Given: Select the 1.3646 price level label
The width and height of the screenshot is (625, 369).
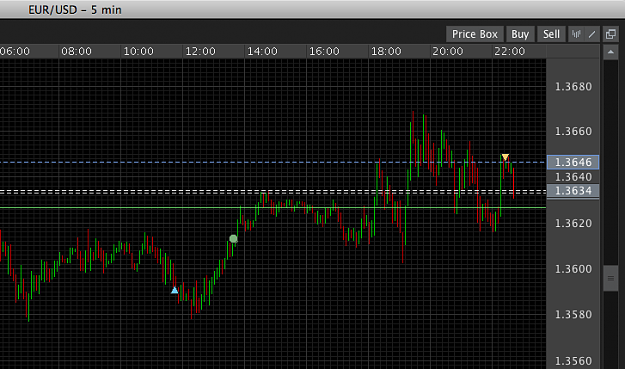Looking at the screenshot, I should [573, 162].
